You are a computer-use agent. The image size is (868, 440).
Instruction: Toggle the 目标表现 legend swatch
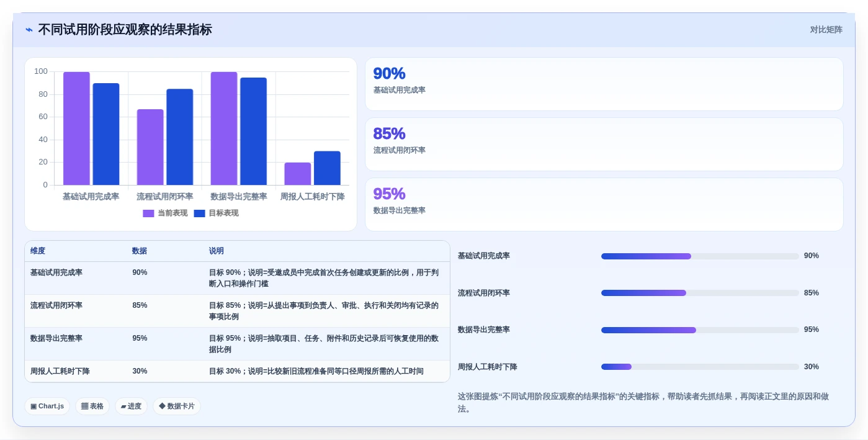pos(199,213)
